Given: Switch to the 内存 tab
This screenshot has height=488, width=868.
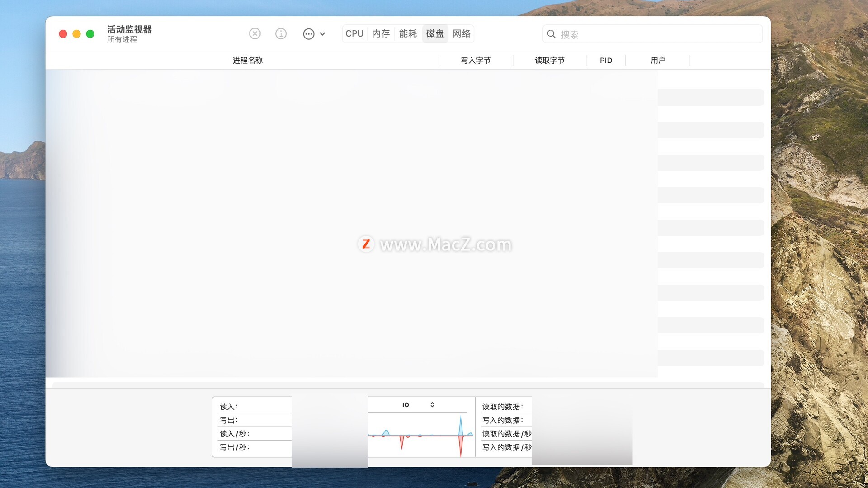Looking at the screenshot, I should 381,34.
